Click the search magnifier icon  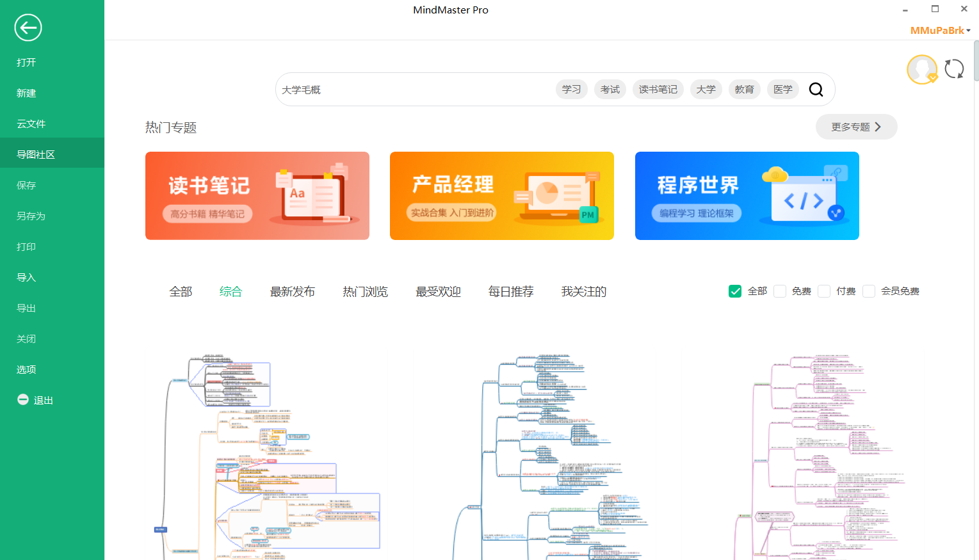pyautogui.click(x=816, y=90)
